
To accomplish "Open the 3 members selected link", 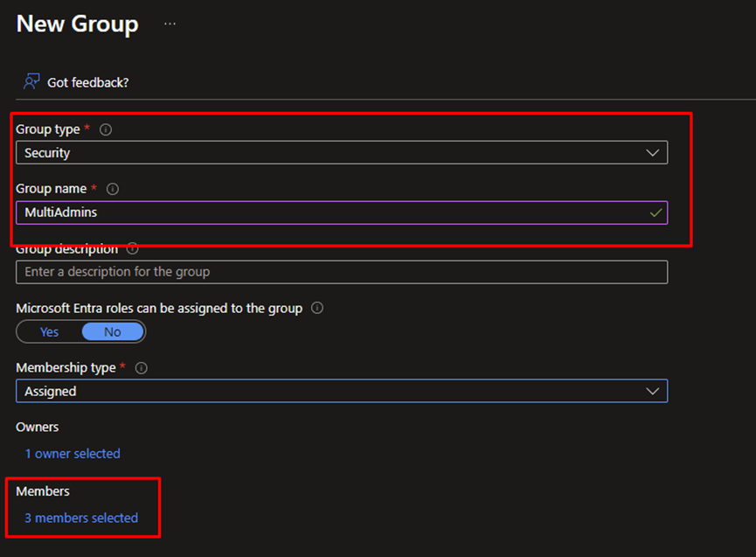I will (81, 518).
